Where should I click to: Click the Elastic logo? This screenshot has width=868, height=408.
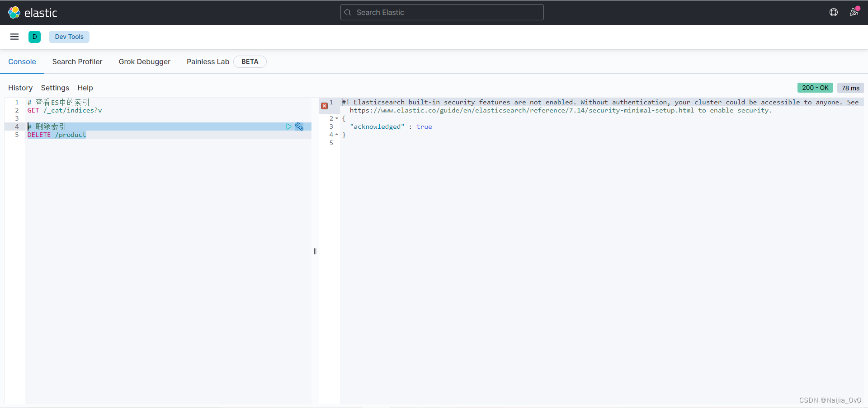click(x=33, y=13)
